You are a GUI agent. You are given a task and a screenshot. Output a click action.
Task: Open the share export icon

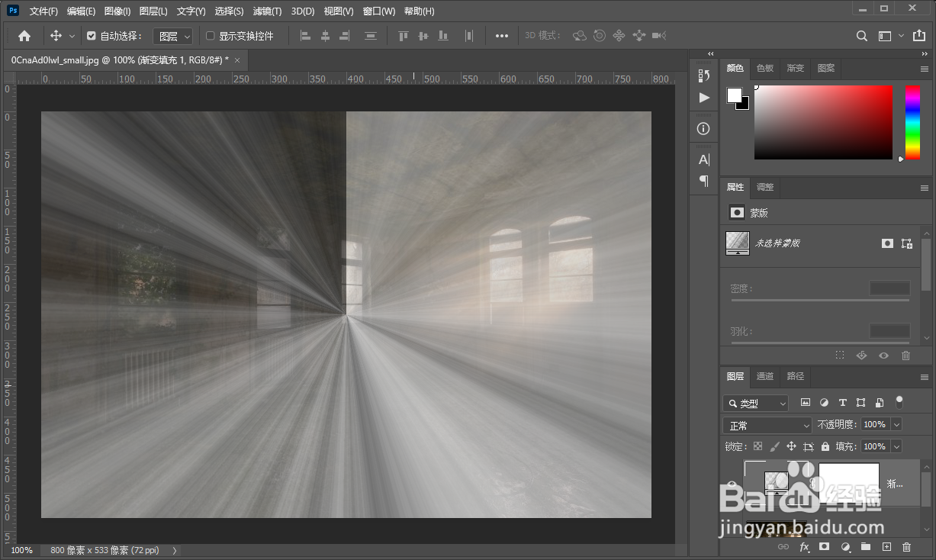pyautogui.click(x=918, y=36)
